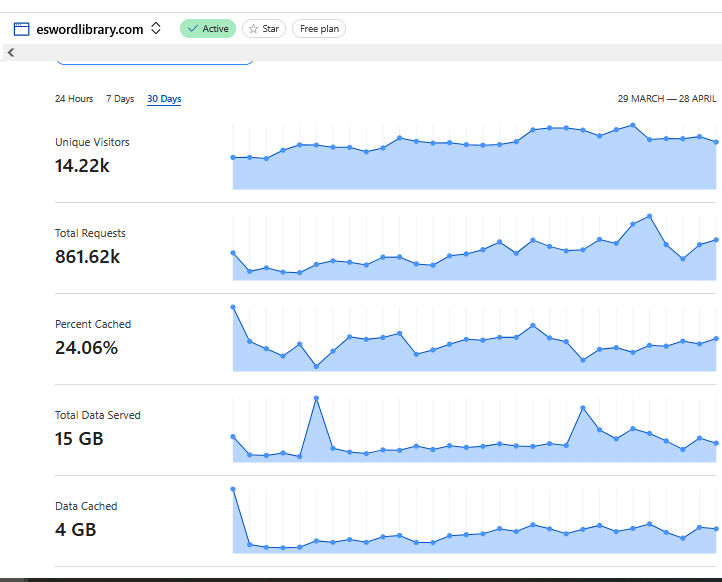Click the Active status badge
This screenshot has height=582, width=722.
click(208, 29)
